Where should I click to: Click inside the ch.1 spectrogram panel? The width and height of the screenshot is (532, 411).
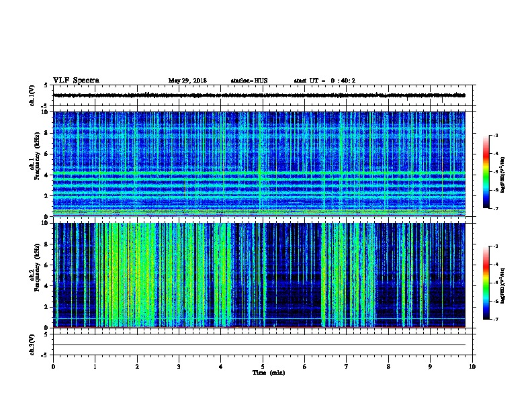[259, 164]
